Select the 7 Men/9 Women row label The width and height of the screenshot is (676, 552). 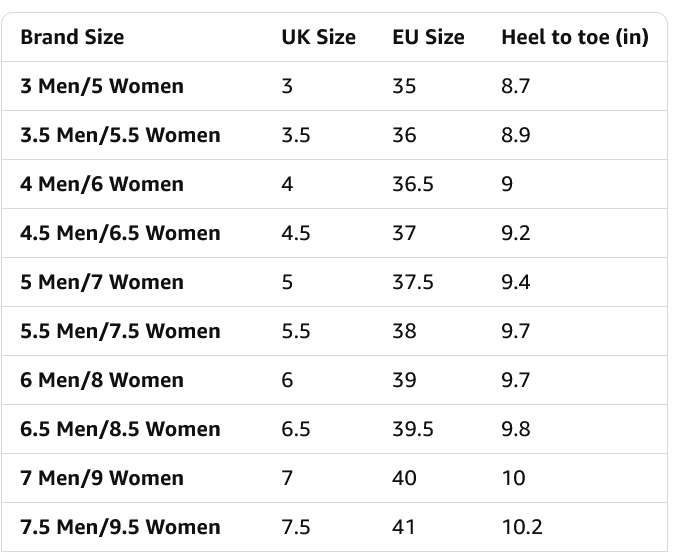pos(102,478)
